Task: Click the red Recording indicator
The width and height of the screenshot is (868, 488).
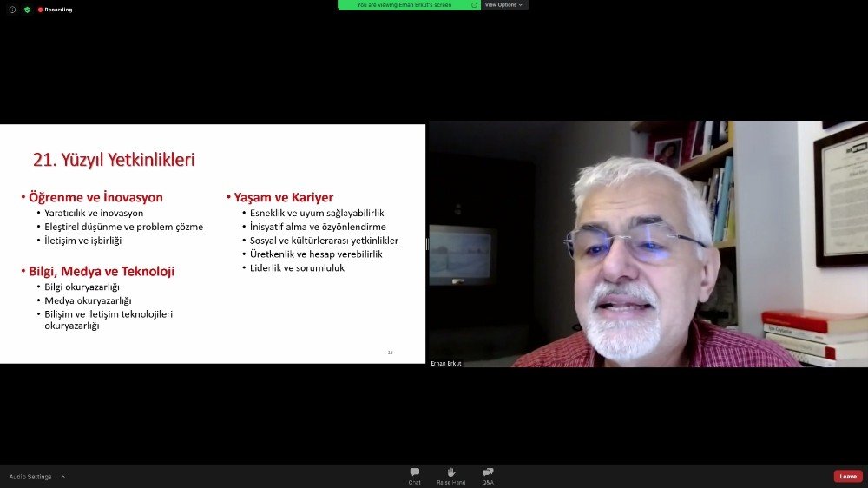Action: pos(55,10)
